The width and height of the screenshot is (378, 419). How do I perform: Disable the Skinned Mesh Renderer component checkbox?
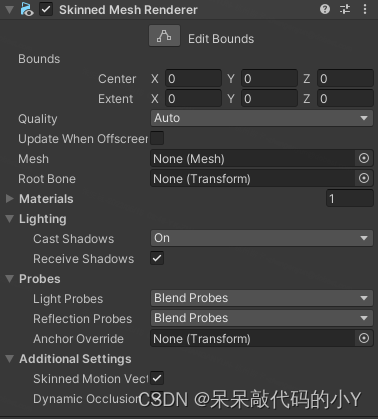(46, 9)
